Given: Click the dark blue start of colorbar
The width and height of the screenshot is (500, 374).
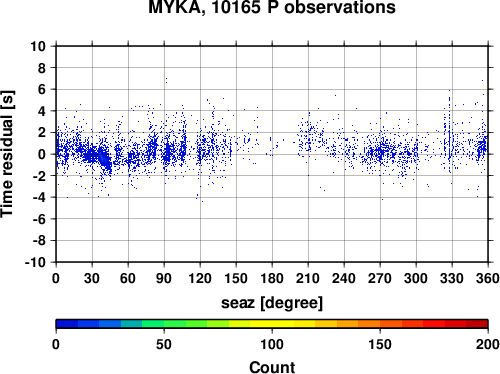Looking at the screenshot, I should point(67,324).
